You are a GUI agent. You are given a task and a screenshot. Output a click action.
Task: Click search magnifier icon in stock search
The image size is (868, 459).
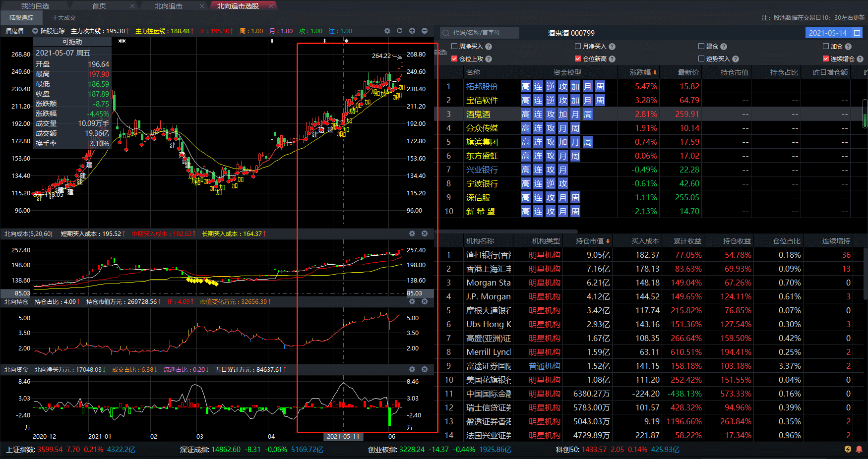point(446,33)
